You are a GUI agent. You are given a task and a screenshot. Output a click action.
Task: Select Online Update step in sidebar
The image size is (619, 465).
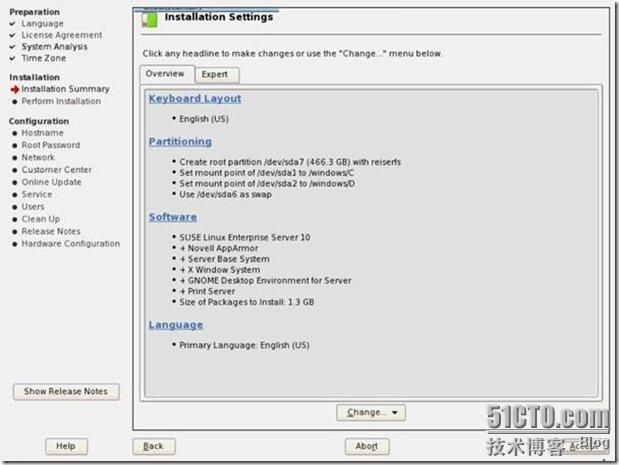point(51,182)
